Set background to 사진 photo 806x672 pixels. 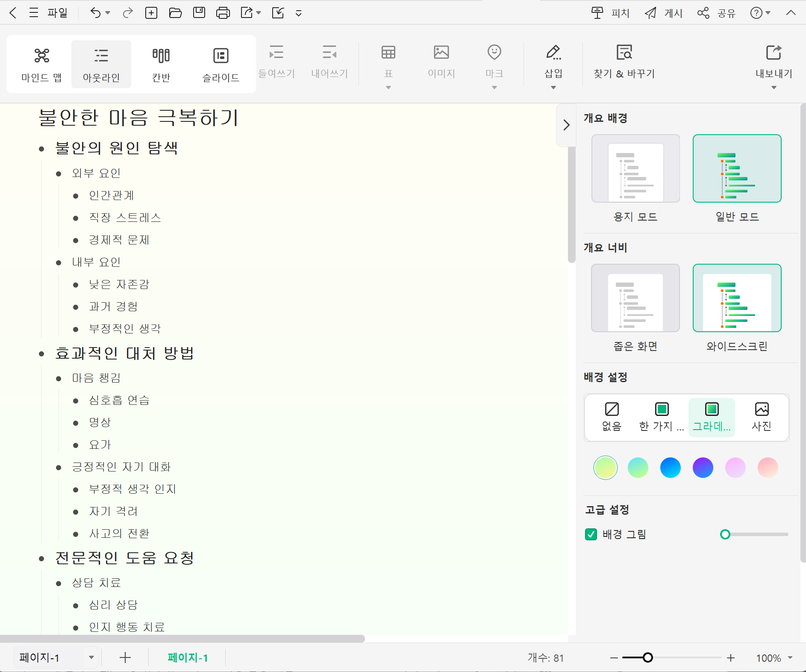[x=762, y=417]
